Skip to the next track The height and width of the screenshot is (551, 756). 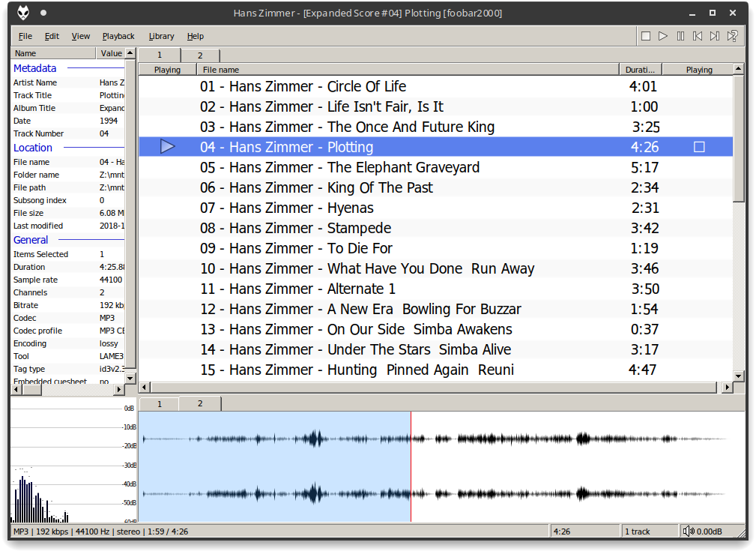715,36
